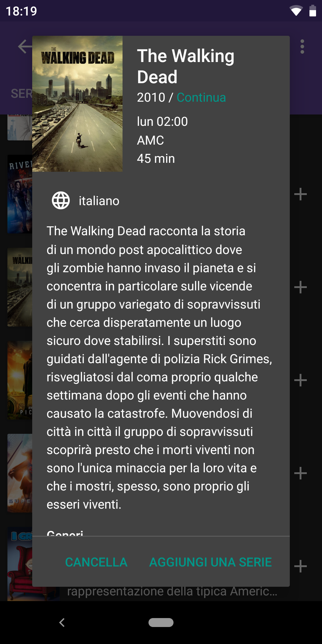
Task: Tap the back arrow in the app bar
Action: tap(25, 47)
